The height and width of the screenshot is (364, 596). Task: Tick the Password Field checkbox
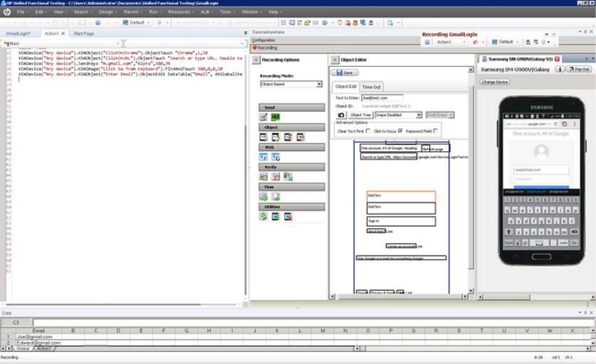pyautogui.click(x=436, y=131)
